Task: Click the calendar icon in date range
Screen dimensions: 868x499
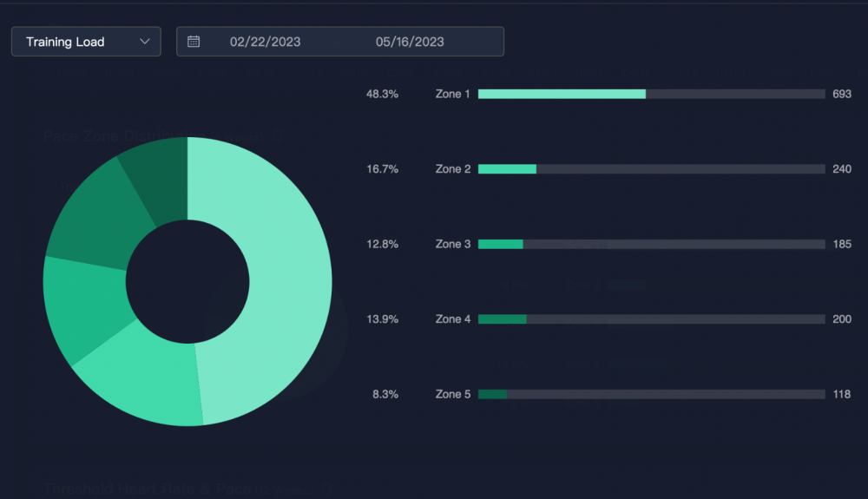Action: [194, 42]
